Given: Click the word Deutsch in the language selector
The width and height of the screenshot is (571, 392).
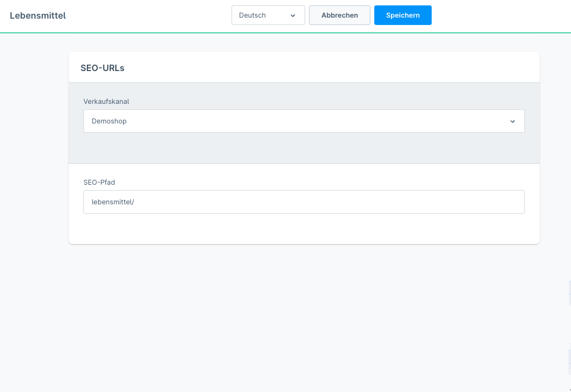Looking at the screenshot, I should point(252,15).
